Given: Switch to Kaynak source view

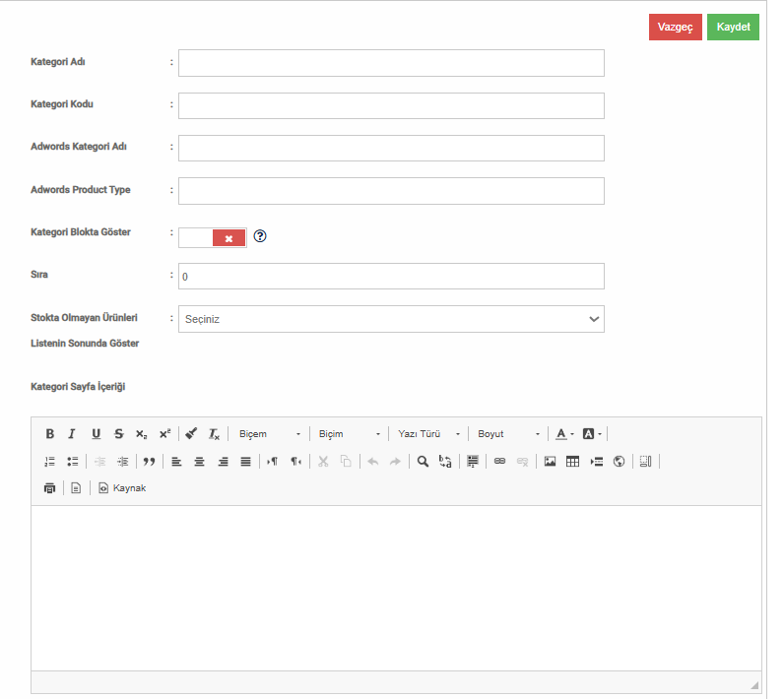Looking at the screenshot, I should pos(122,488).
